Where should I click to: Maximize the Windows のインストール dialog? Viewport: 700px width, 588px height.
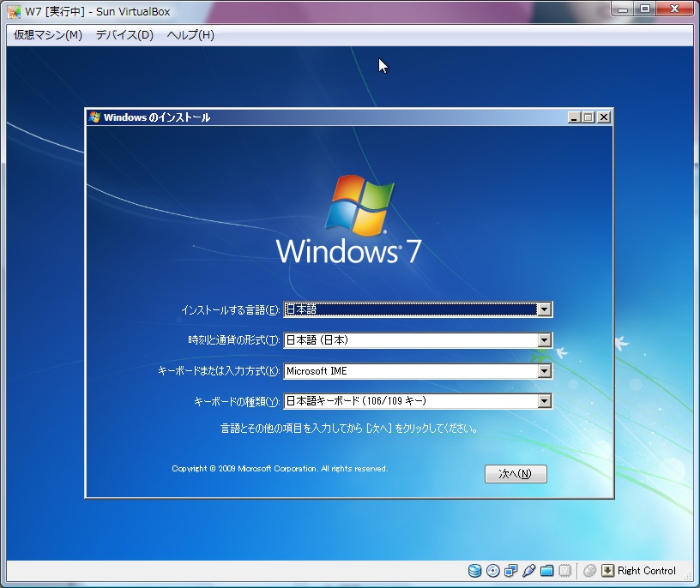click(x=588, y=117)
